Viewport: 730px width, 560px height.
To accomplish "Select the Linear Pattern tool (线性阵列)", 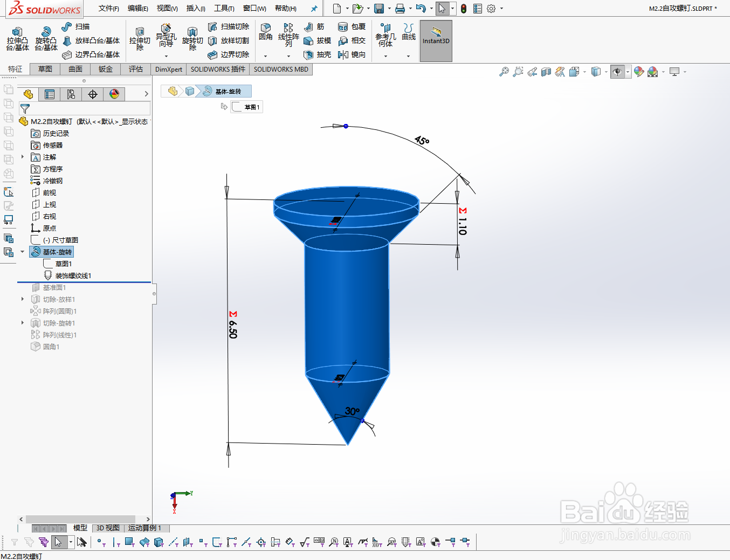I will pos(288,35).
